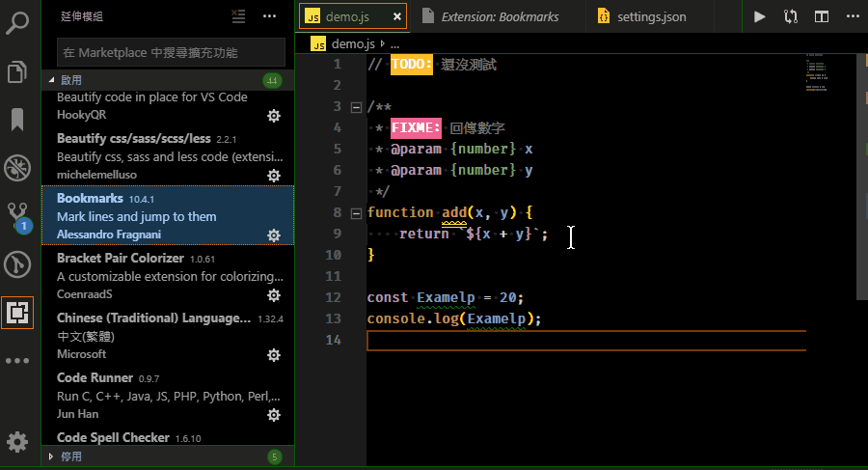Switch to the demo.js tab
This screenshot has height=470, width=868.
point(353,16)
